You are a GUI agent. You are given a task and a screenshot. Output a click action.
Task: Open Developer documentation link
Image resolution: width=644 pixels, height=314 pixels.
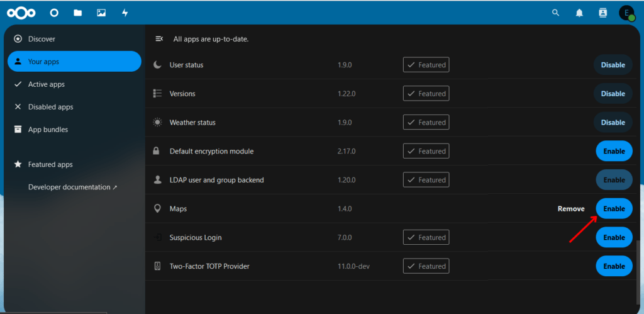point(73,187)
